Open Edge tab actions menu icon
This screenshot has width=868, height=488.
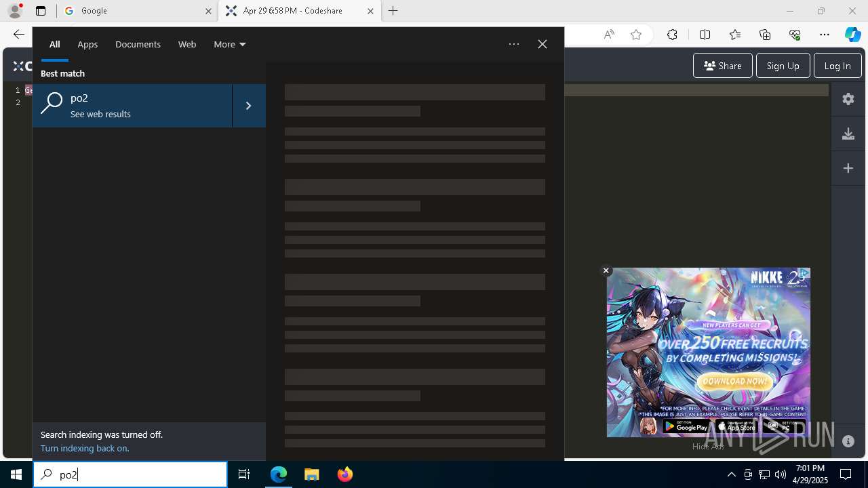[x=41, y=11]
